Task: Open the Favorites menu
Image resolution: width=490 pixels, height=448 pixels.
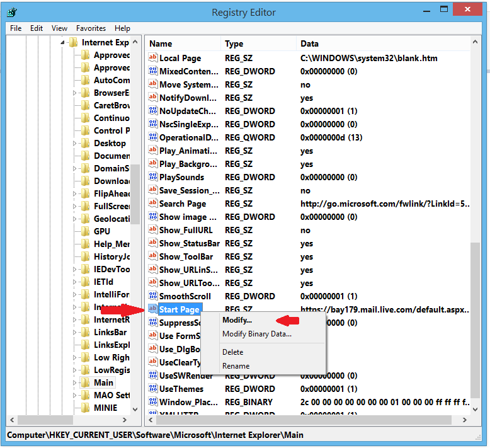Action: coord(91,28)
